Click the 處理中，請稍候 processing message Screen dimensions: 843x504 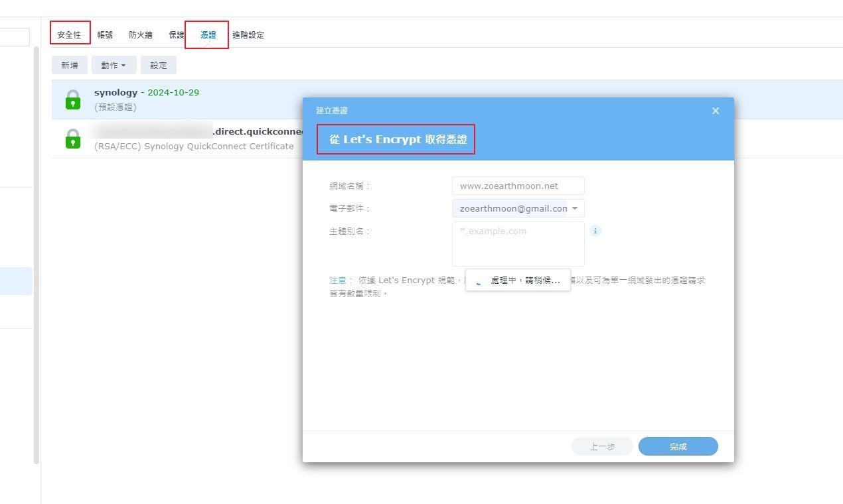point(518,280)
